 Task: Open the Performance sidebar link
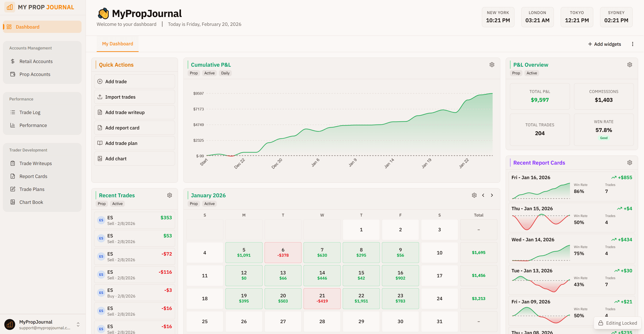tap(42, 125)
